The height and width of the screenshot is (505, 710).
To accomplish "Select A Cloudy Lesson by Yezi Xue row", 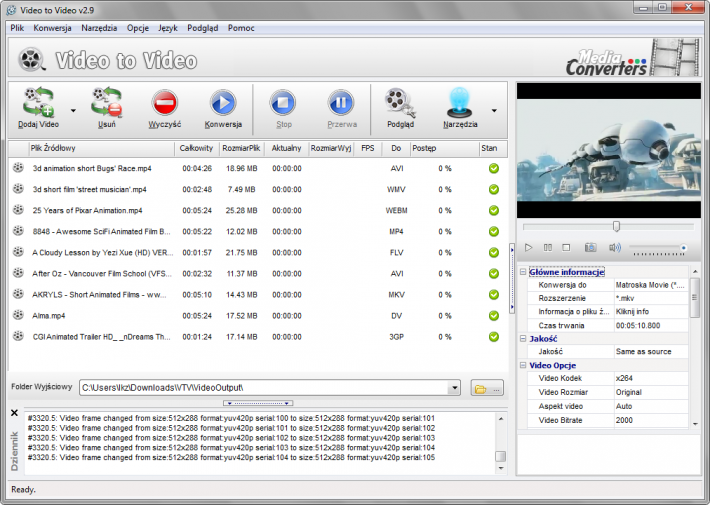I will point(257,253).
